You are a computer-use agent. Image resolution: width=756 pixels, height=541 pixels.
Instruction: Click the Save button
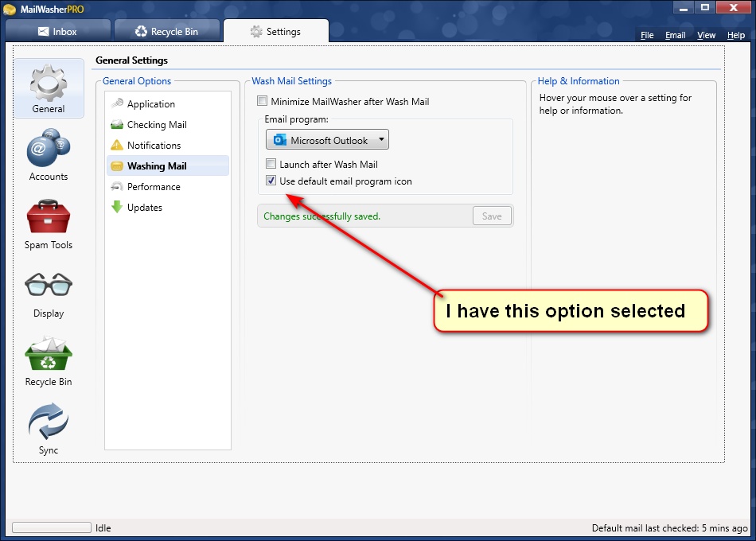(492, 216)
